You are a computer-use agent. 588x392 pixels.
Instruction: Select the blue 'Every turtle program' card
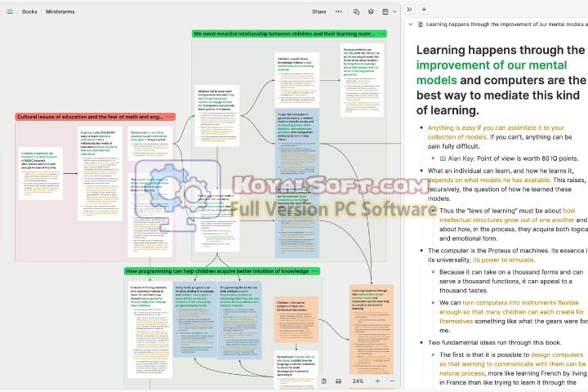point(195,319)
